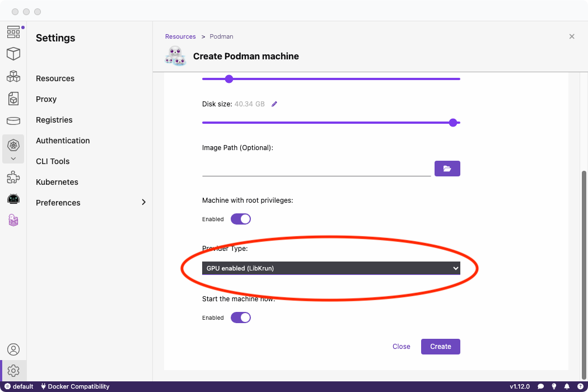Click the Podman seals logo
The height and width of the screenshot is (392, 588).
coord(175,56)
